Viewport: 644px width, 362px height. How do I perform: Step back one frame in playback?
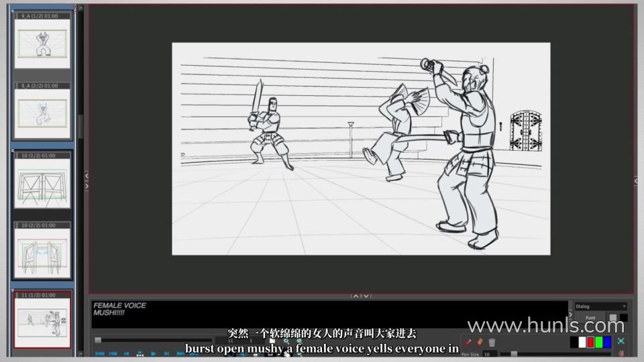tap(127, 354)
